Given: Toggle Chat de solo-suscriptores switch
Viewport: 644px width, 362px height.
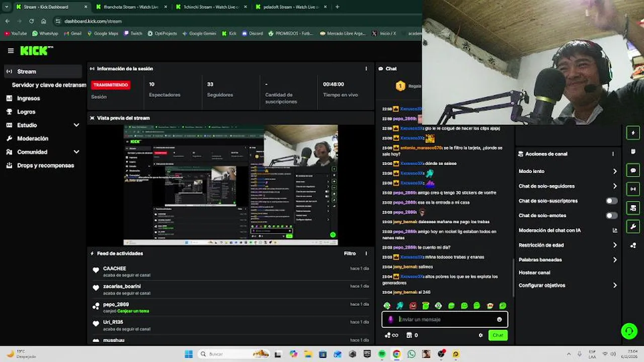Looking at the screenshot, I should pos(611,201).
